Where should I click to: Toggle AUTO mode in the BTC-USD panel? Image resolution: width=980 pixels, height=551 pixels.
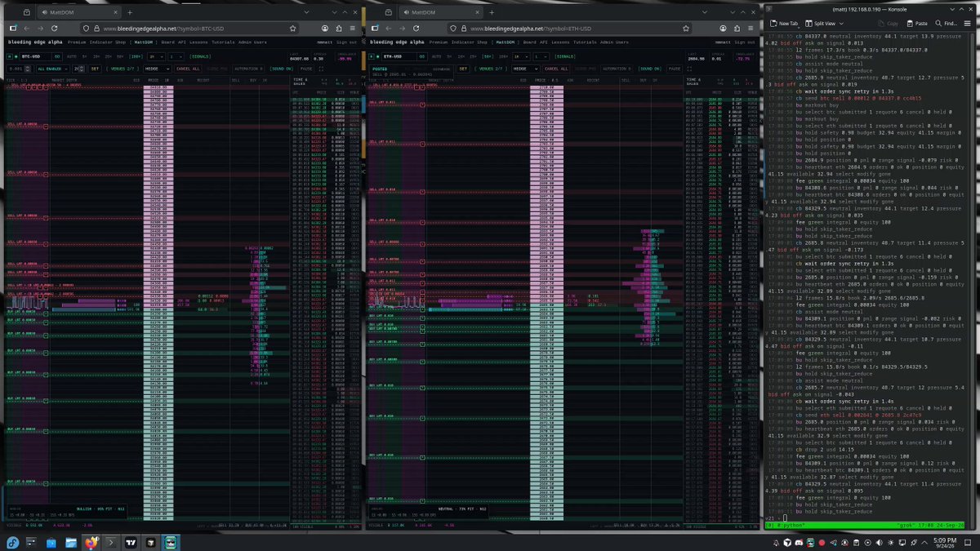tap(72, 56)
